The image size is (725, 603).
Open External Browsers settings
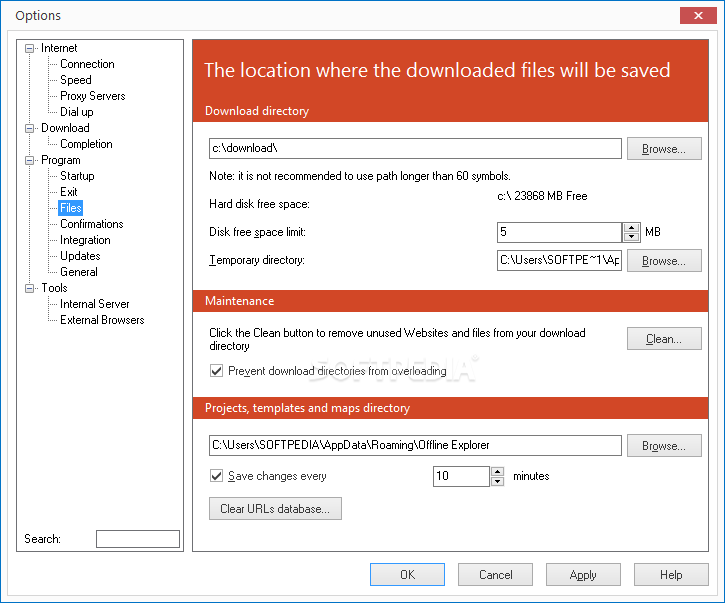[102, 320]
